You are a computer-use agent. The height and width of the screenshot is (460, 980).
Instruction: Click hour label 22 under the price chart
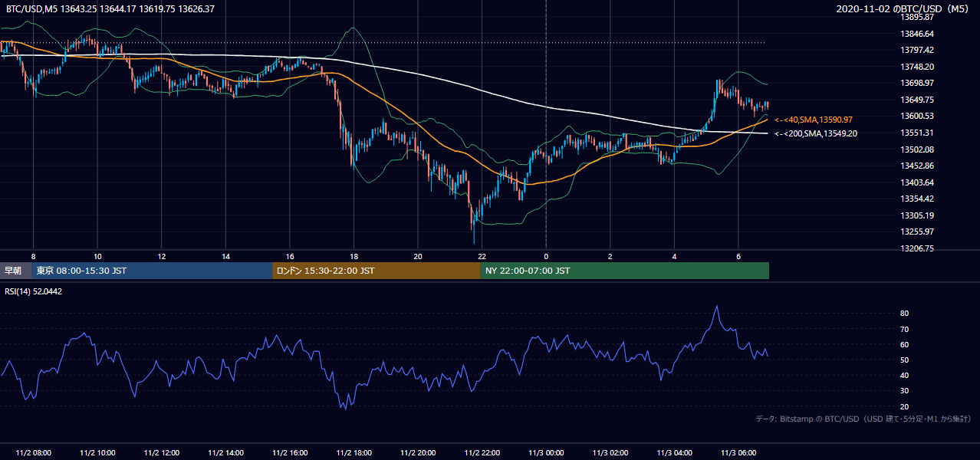point(482,256)
